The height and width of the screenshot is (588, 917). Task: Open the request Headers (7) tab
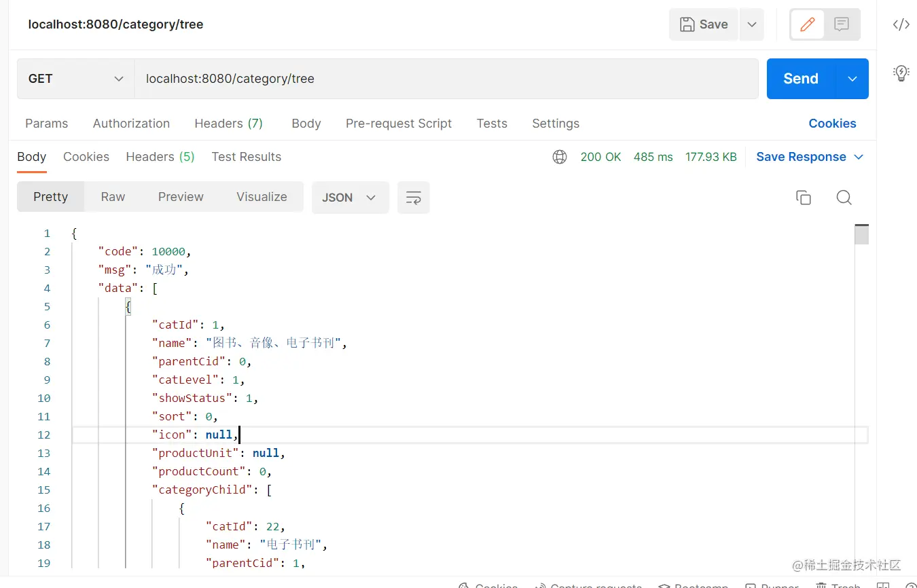[x=228, y=124]
